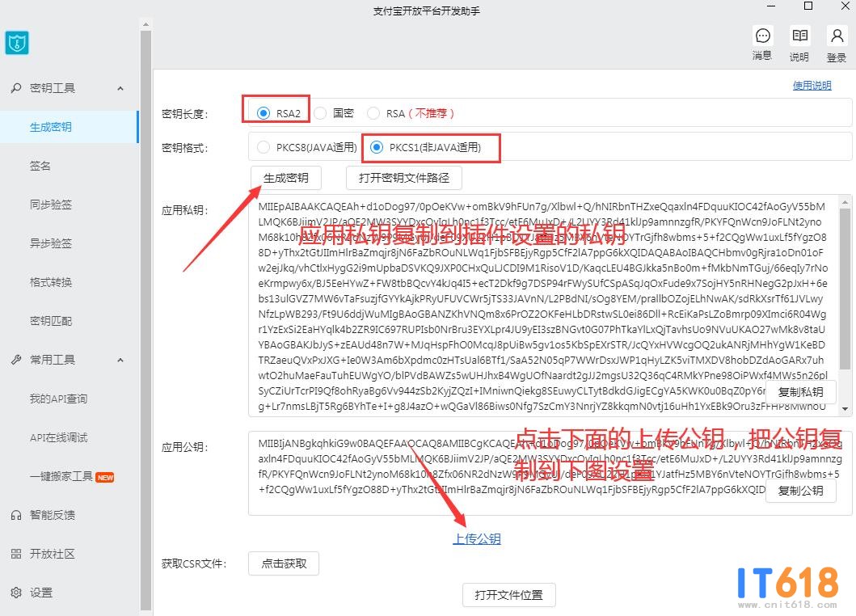This screenshot has height=616, width=856.
Task: Open the 使用说明 link
Action: pyautogui.click(x=812, y=86)
